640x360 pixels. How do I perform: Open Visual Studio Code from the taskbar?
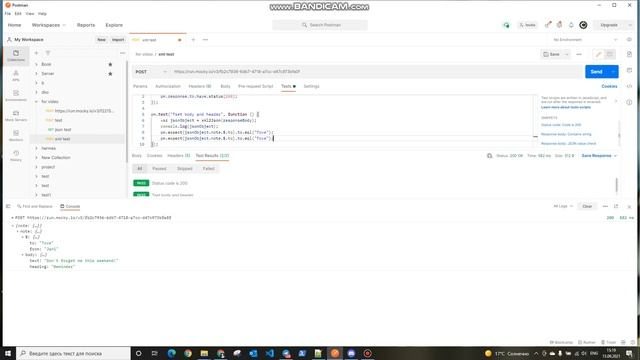[269, 353]
